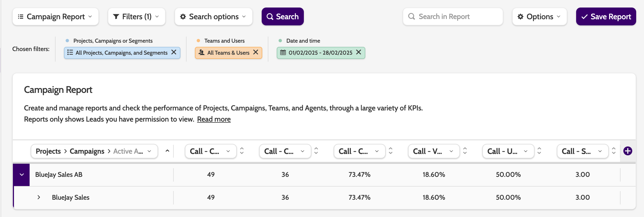The width and height of the screenshot is (644, 217).
Task: Focus the Search in Report field
Action: click(452, 17)
